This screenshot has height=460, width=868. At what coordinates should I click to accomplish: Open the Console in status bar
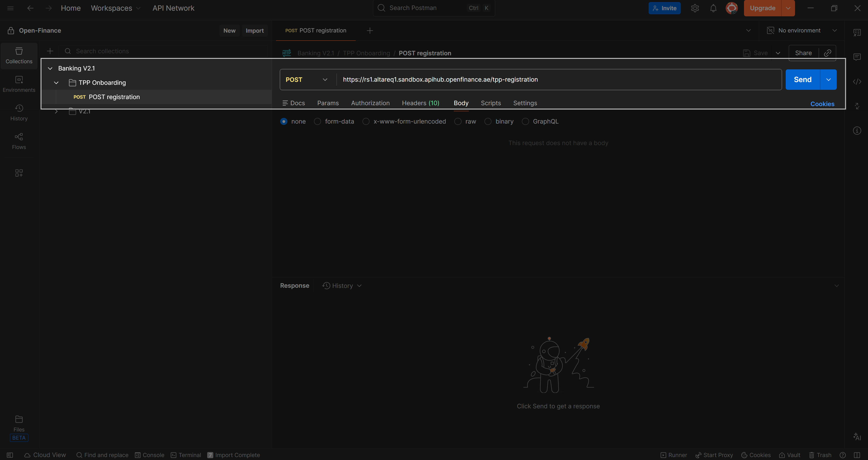coord(150,455)
